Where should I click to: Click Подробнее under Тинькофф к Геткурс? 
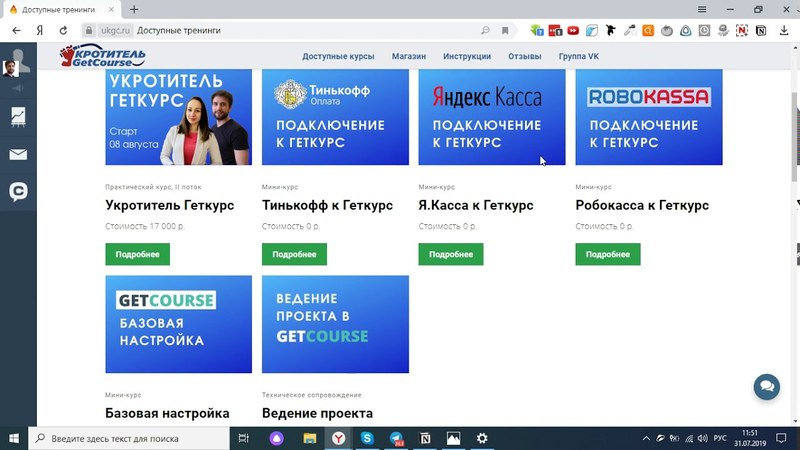[x=294, y=254]
